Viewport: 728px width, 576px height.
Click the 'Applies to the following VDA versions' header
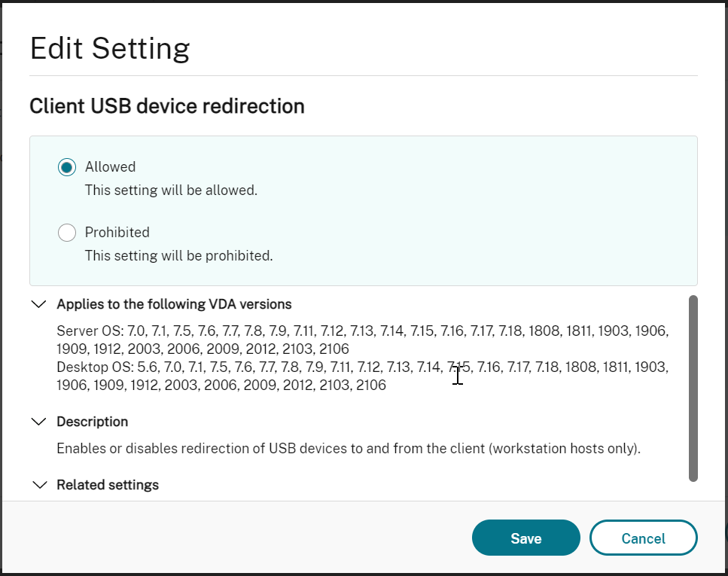coord(174,304)
